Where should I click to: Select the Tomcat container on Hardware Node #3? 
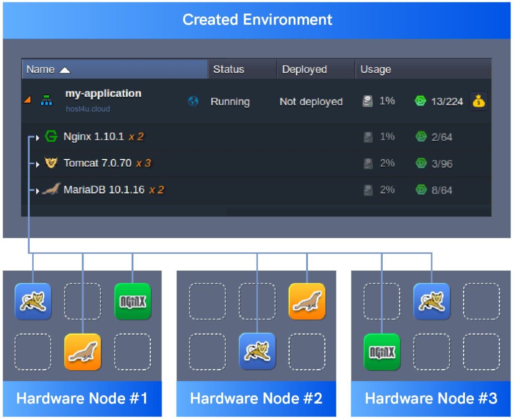[432, 301]
